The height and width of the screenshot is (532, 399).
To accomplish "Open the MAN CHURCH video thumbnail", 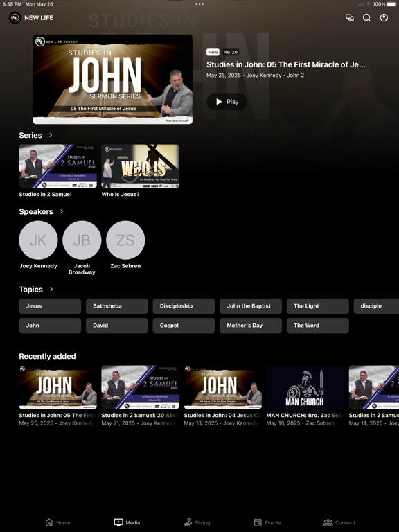I will (305, 387).
